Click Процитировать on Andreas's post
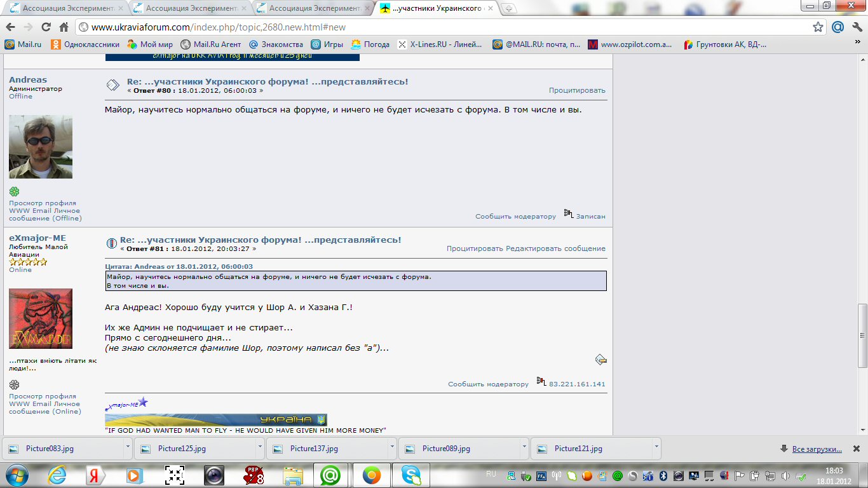868x488 pixels. 577,90
